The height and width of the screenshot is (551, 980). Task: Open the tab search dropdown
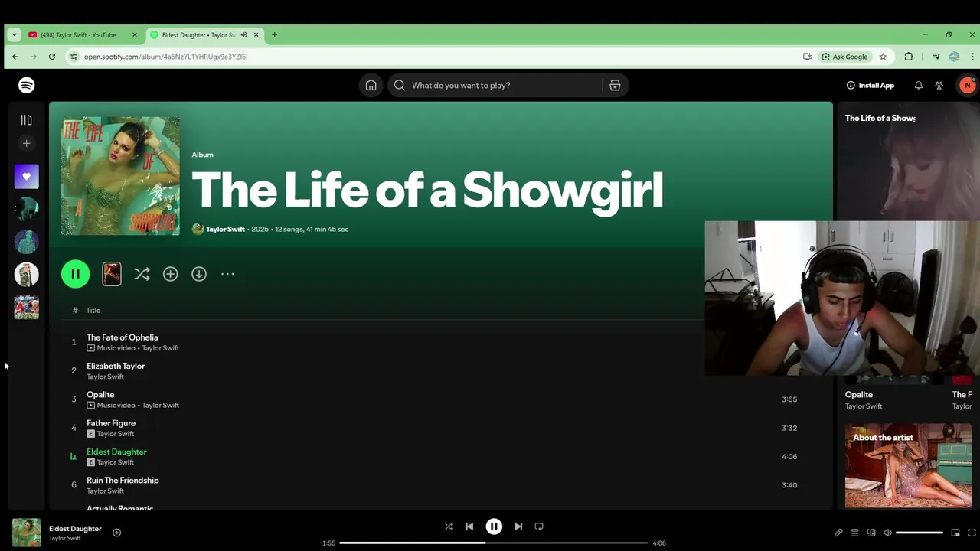coord(14,34)
